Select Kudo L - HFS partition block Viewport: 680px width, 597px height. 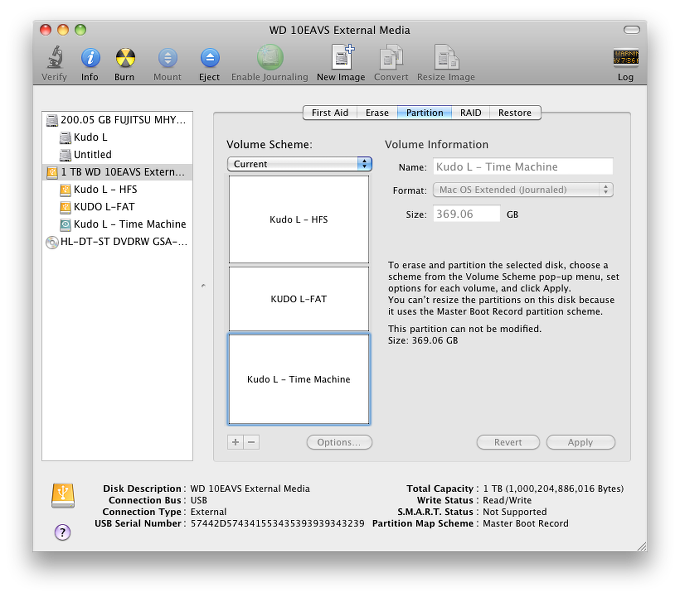point(299,219)
